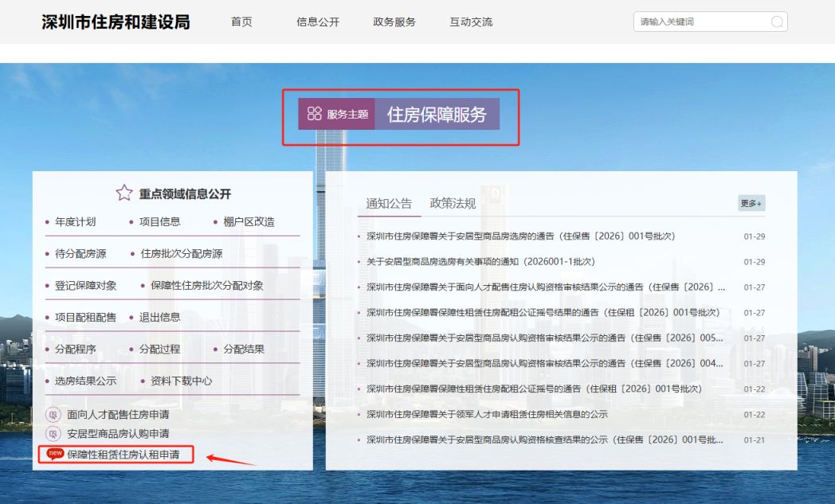Open the 登记保障对象 link
Screen dimensions: 835x504
[x=85, y=286]
